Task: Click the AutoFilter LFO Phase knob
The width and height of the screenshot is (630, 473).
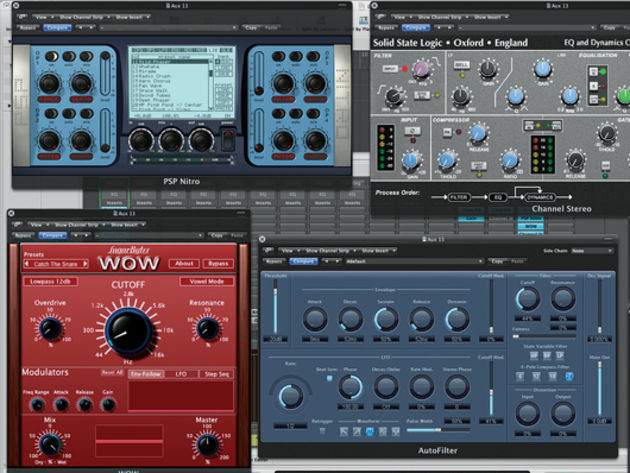Action: click(350, 387)
